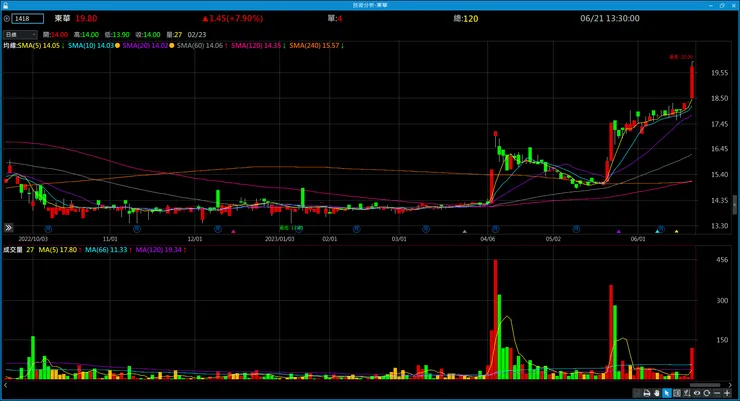Open the chart settings wrench tool
This screenshot has width=740, height=401.
tap(687, 393)
